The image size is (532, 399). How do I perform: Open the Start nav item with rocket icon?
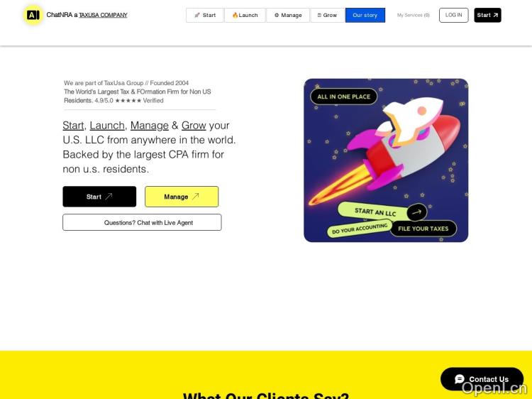coord(205,16)
